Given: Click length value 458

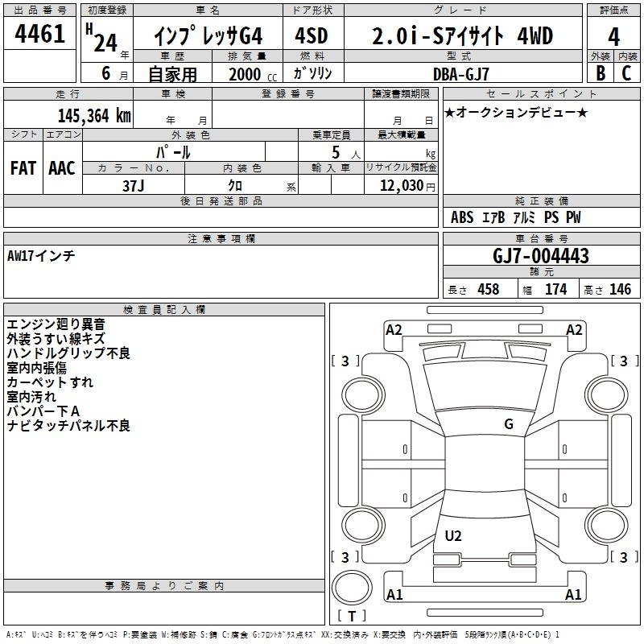Looking at the screenshot, I should [489, 289].
